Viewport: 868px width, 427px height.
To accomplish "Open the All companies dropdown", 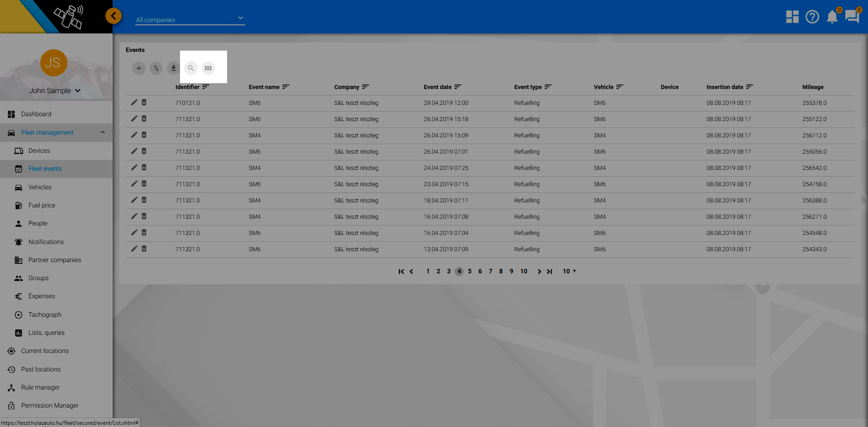I will [190, 19].
